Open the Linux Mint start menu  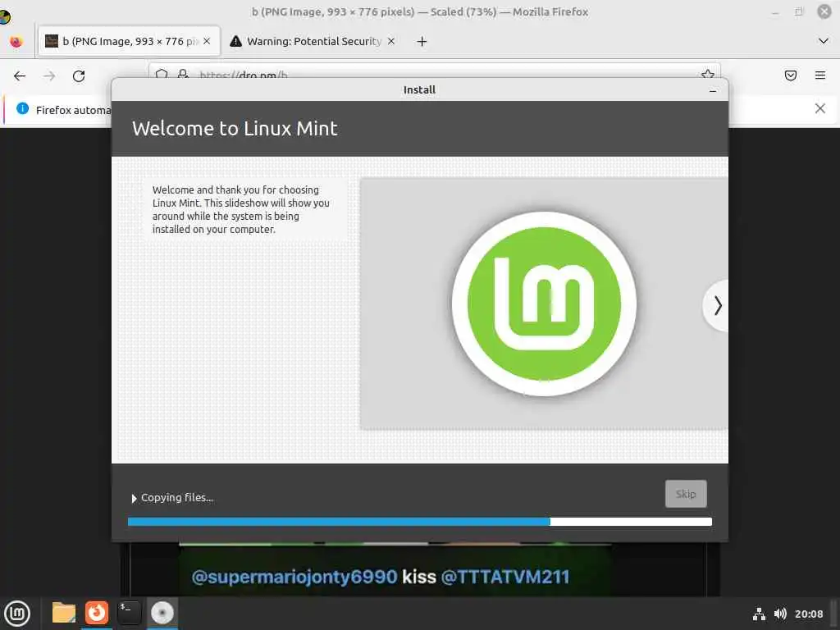click(x=17, y=614)
